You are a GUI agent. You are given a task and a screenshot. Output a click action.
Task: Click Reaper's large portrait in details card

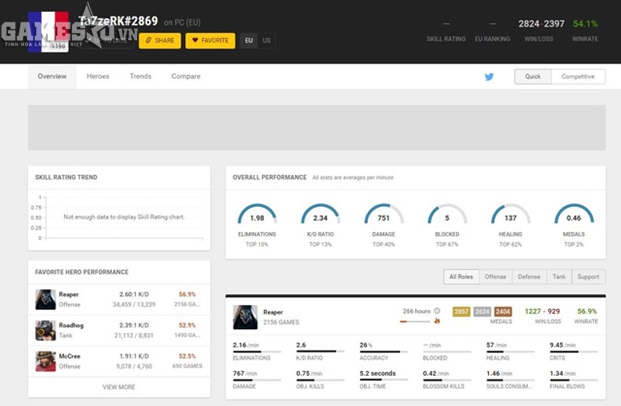(245, 317)
